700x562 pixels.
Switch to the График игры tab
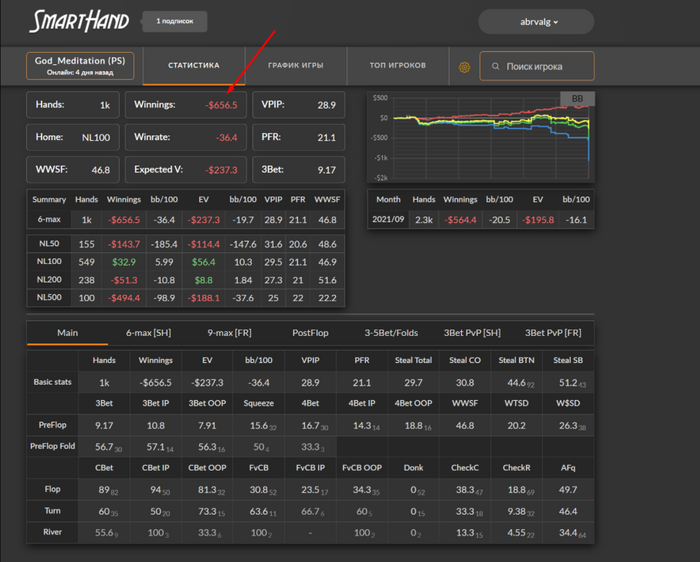pos(296,66)
